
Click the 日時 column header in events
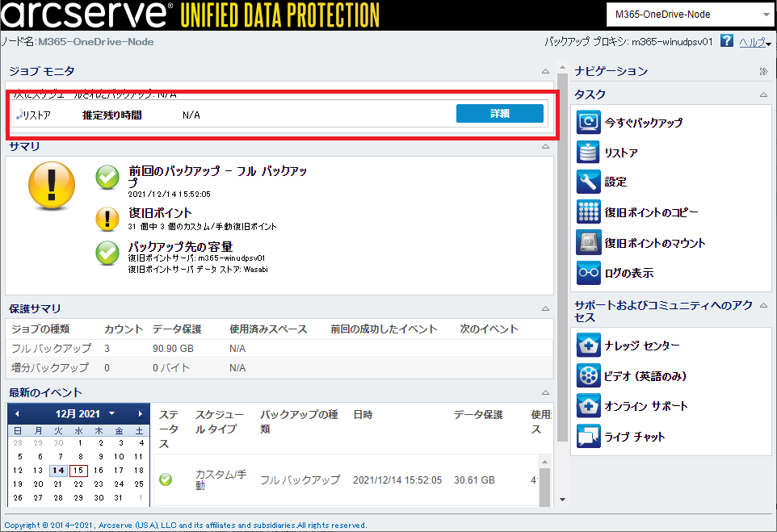363,415
